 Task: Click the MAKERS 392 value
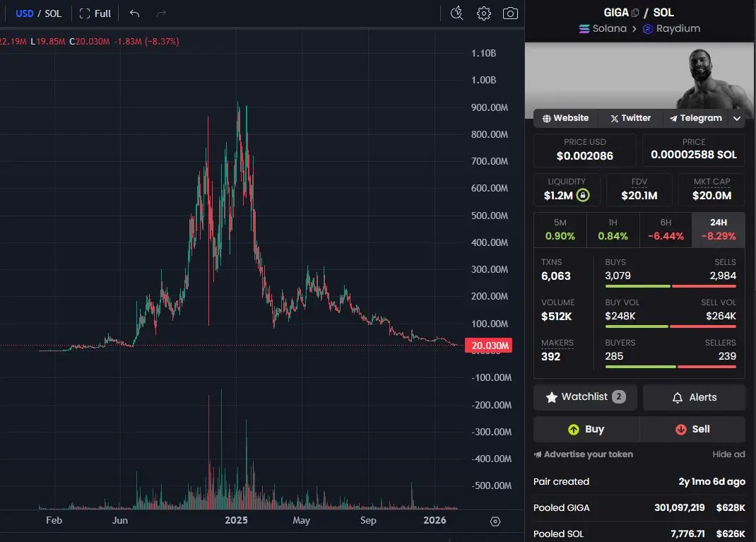(550, 357)
